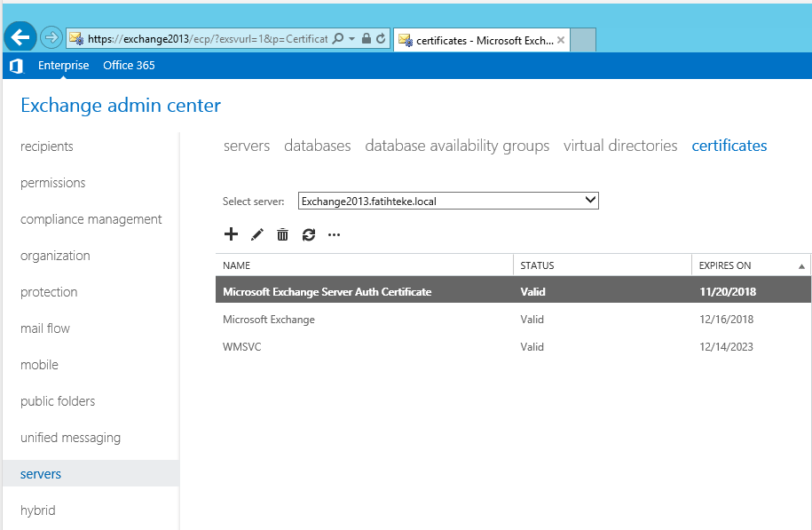812x530 pixels.
Task: Expand the address bar search dropdown arrow
Action: coord(352,39)
